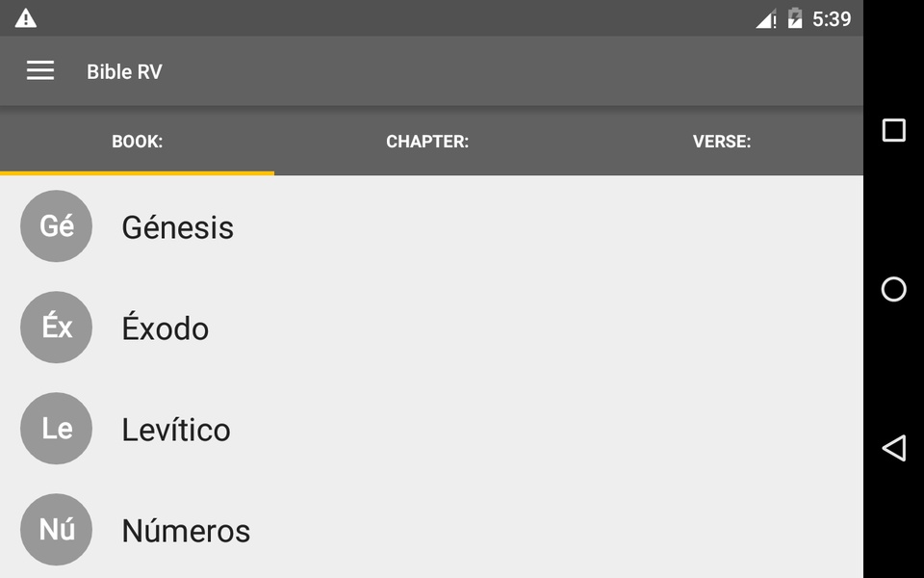Tap the Nú circle icon
The width and height of the screenshot is (924, 578).
[x=56, y=530]
